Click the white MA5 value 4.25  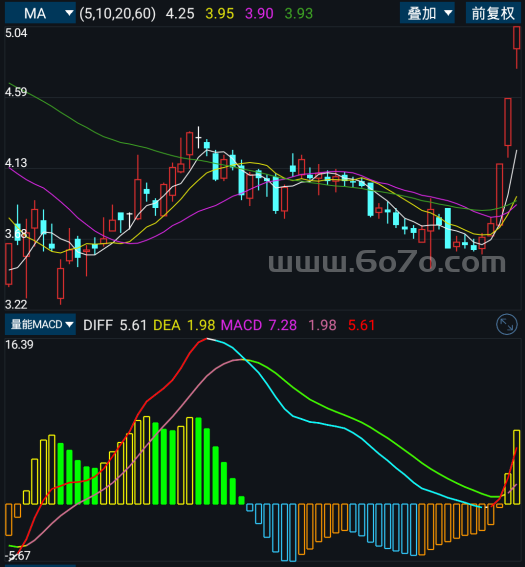coord(180,14)
